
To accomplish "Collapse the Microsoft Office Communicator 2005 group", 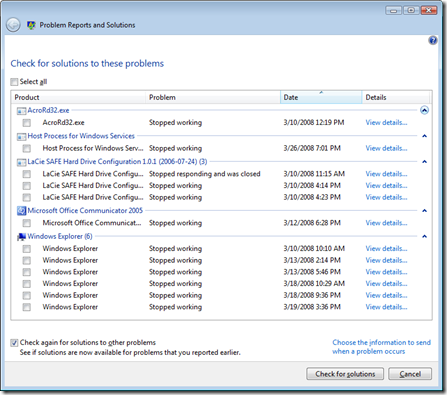I will (x=424, y=211).
